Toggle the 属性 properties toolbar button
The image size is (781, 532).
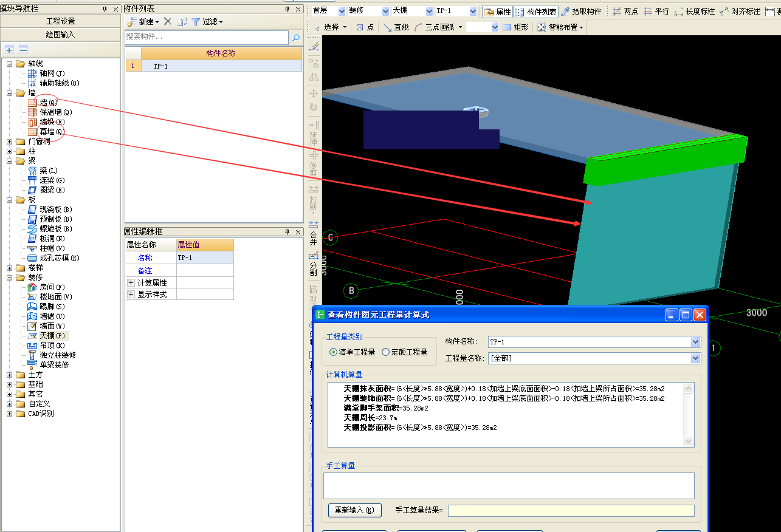click(x=498, y=12)
